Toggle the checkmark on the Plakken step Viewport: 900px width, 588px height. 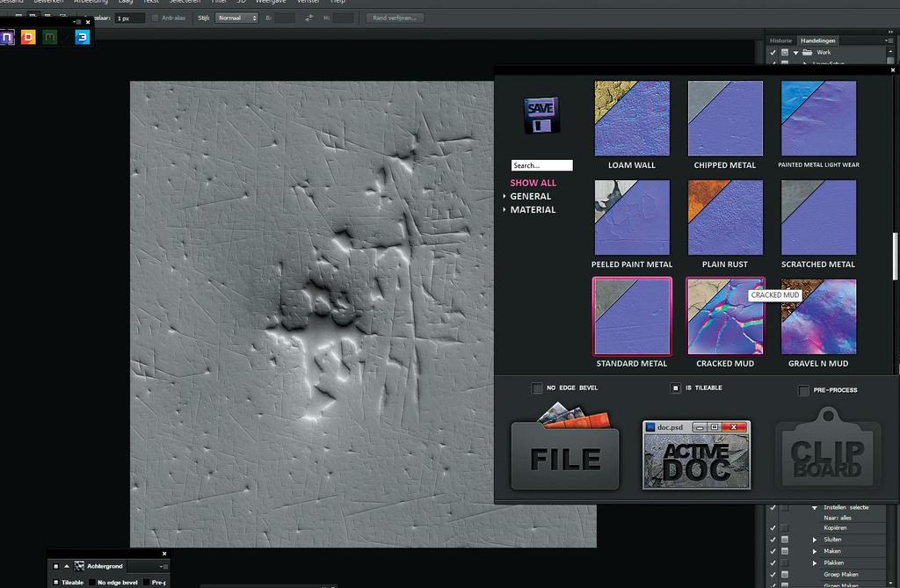click(x=773, y=563)
